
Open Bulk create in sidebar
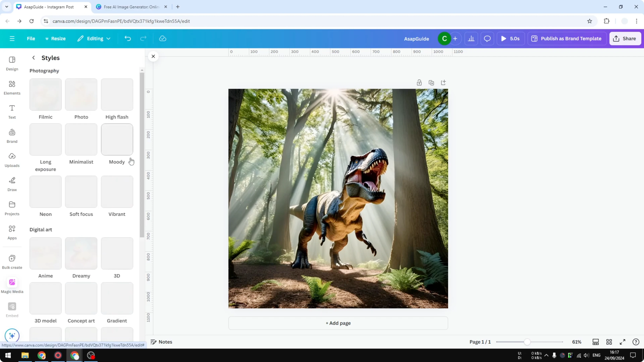pyautogui.click(x=12, y=262)
